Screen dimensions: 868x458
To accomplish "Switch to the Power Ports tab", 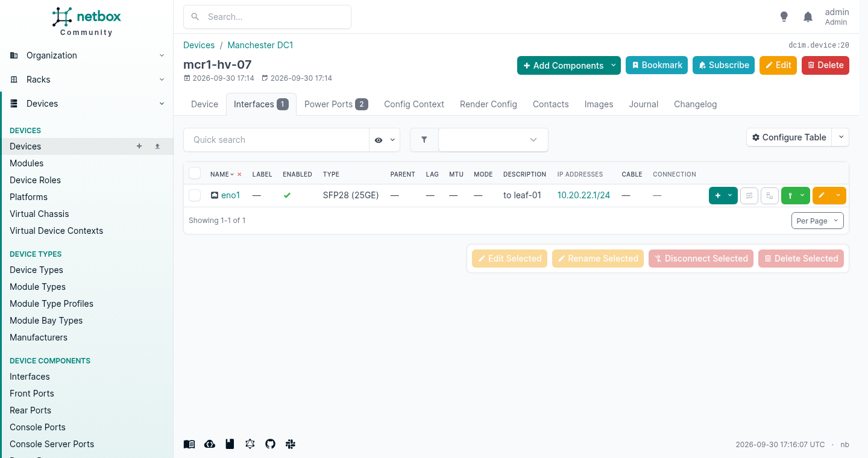I will 336,104.
